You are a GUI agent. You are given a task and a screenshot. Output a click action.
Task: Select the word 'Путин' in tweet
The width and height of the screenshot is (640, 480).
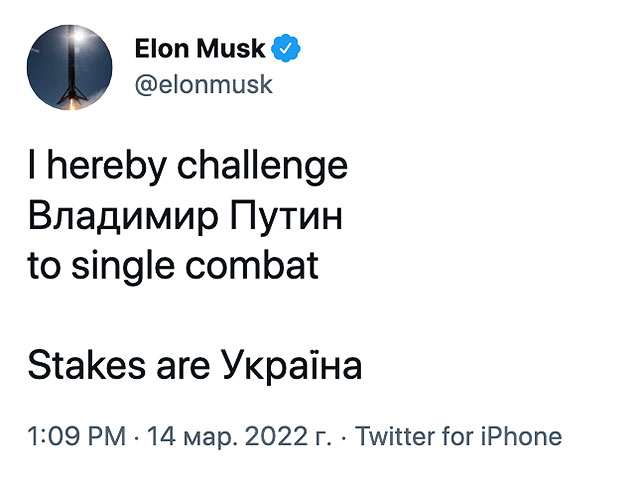click(286, 216)
